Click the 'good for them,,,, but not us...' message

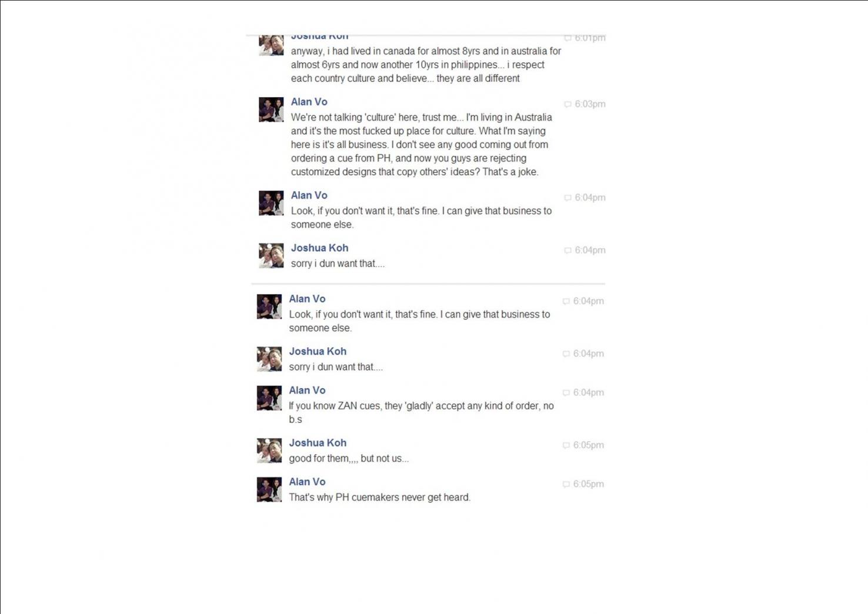tap(349, 459)
